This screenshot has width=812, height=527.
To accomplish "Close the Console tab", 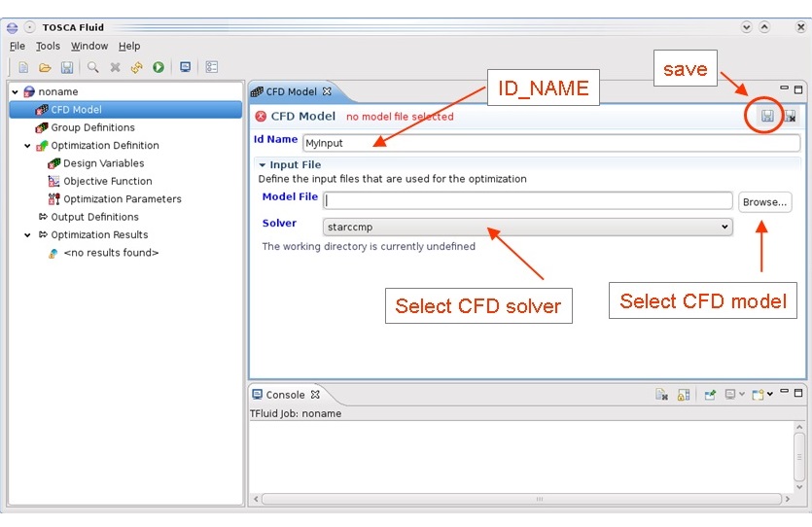I will pyautogui.click(x=315, y=395).
